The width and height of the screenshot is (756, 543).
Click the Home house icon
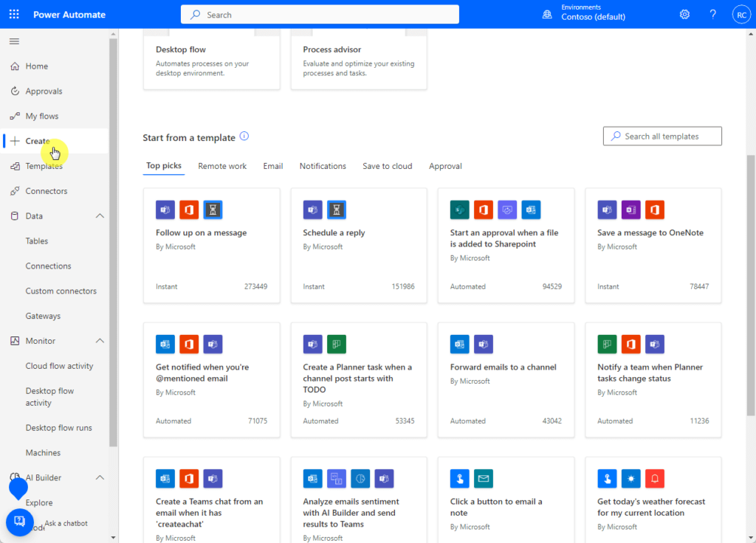[15, 66]
